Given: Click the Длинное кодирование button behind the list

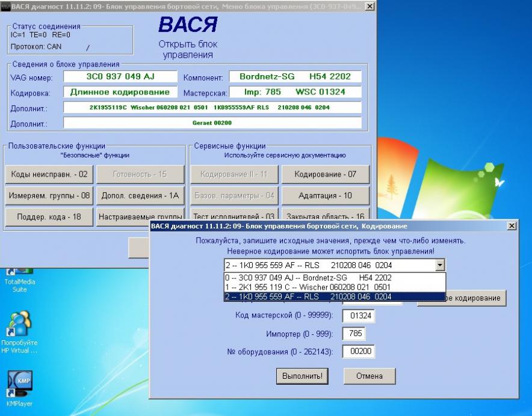Looking at the screenshot, I should point(476,298).
